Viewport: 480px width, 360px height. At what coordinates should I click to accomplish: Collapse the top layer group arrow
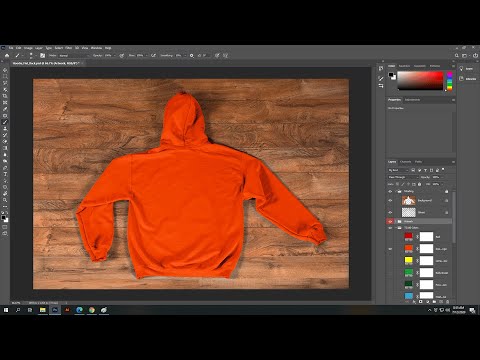coord(395,191)
